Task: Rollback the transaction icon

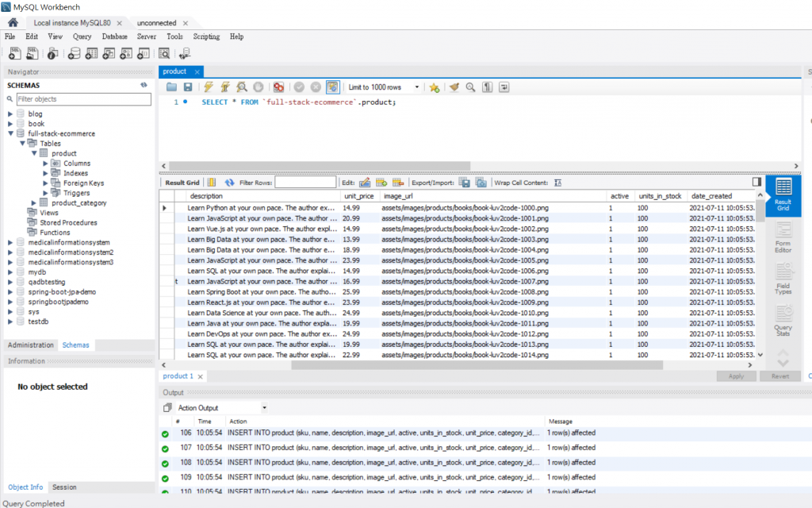Action: coord(316,87)
